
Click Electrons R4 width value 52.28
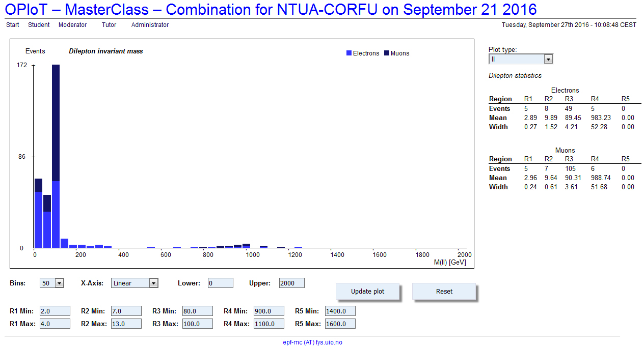[x=599, y=127]
